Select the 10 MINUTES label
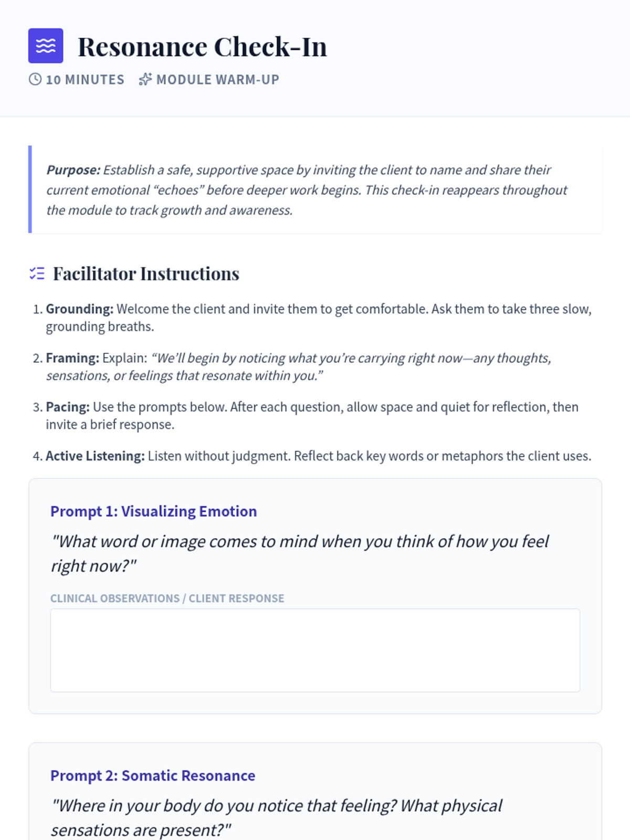 click(x=85, y=80)
